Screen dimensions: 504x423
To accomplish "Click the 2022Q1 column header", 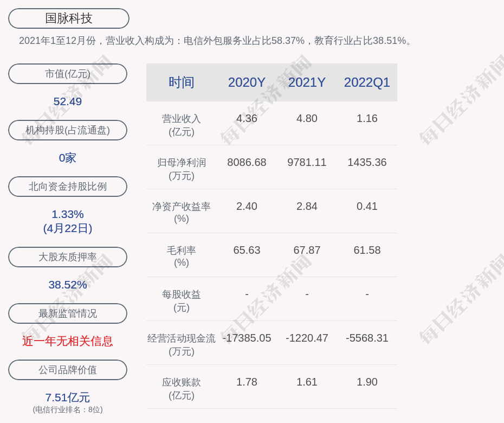I will [367, 82].
